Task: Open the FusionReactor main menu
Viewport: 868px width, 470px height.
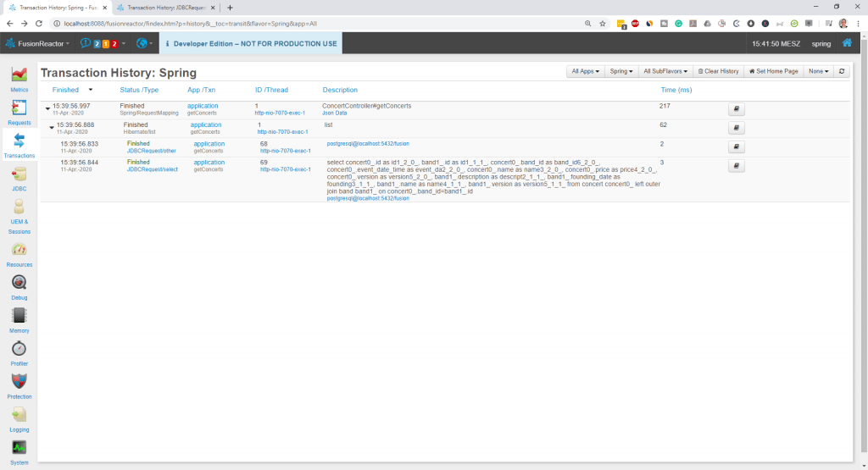Action: click(x=37, y=43)
